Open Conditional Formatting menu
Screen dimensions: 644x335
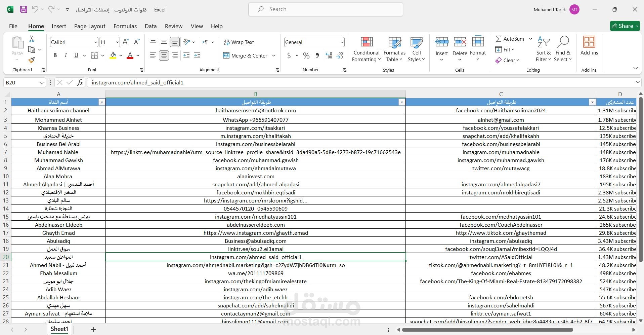pos(367,49)
